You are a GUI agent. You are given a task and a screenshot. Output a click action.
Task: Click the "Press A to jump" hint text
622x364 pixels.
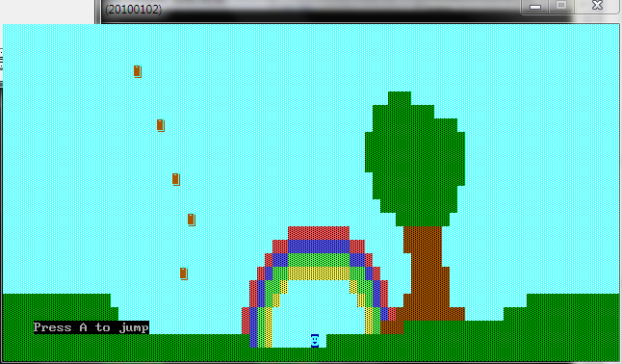coord(91,327)
